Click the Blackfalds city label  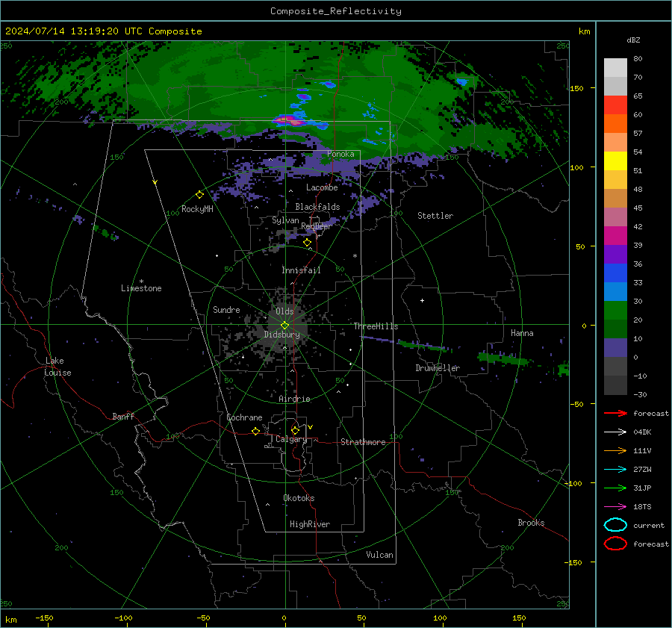click(x=317, y=207)
